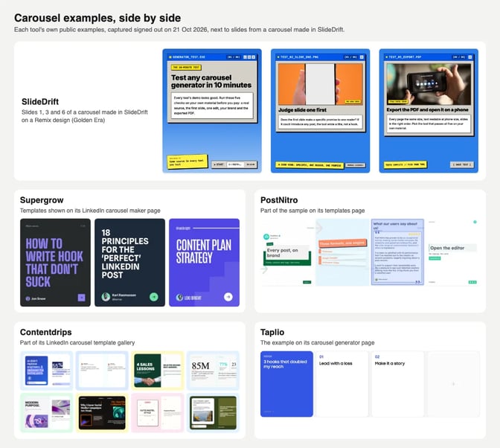The image size is (500, 448).
Task: Click the 'Supergrow' section heading
Action: (42, 200)
